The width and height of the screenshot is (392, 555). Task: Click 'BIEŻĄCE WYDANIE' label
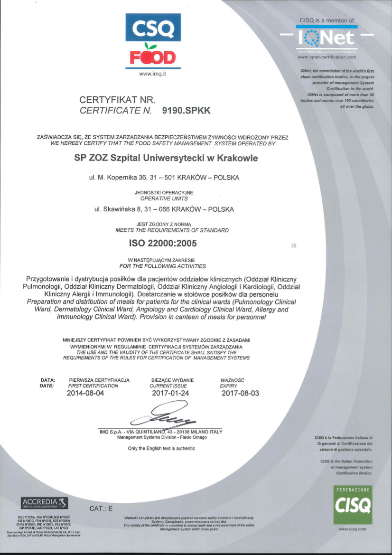pos(172,380)
